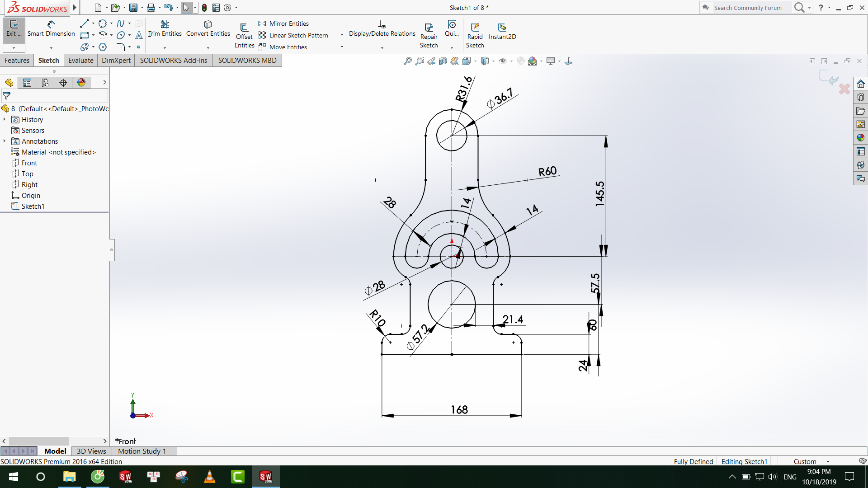The height and width of the screenshot is (488, 868).
Task: Open Windows Start menu
Action: click(x=14, y=477)
